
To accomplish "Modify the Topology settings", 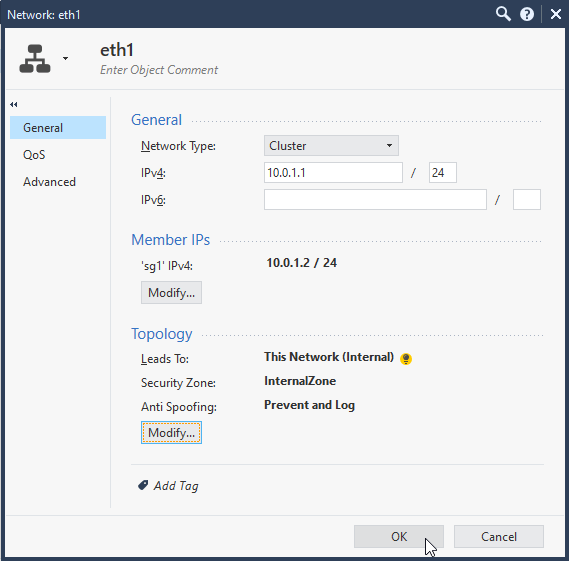I will pos(171,433).
